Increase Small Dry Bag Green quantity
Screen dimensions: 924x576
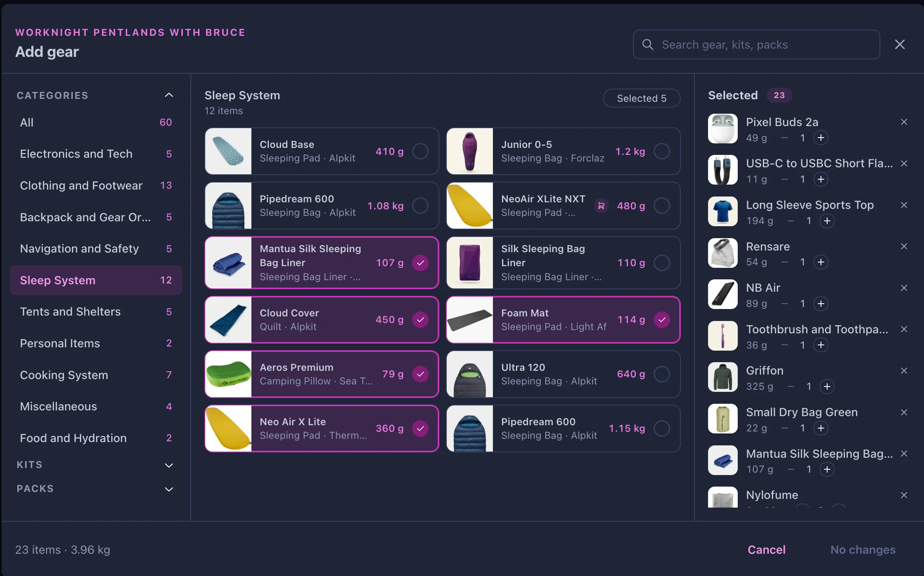click(821, 428)
